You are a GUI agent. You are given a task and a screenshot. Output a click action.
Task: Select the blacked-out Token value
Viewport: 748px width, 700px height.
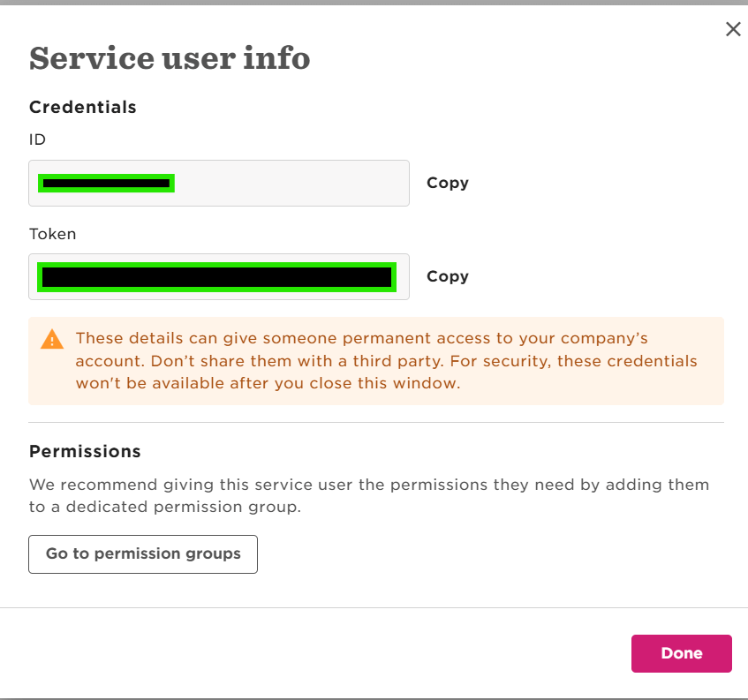click(217, 276)
